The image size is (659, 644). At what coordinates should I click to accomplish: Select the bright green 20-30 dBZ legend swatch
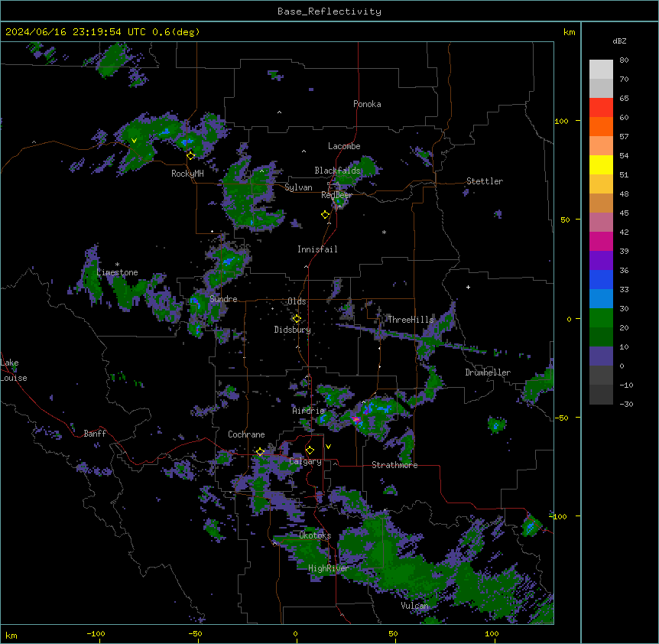[x=601, y=318]
